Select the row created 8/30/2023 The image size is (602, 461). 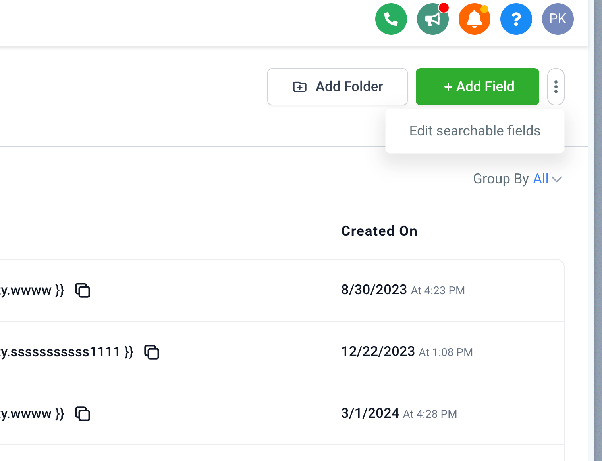pyautogui.click(x=282, y=291)
